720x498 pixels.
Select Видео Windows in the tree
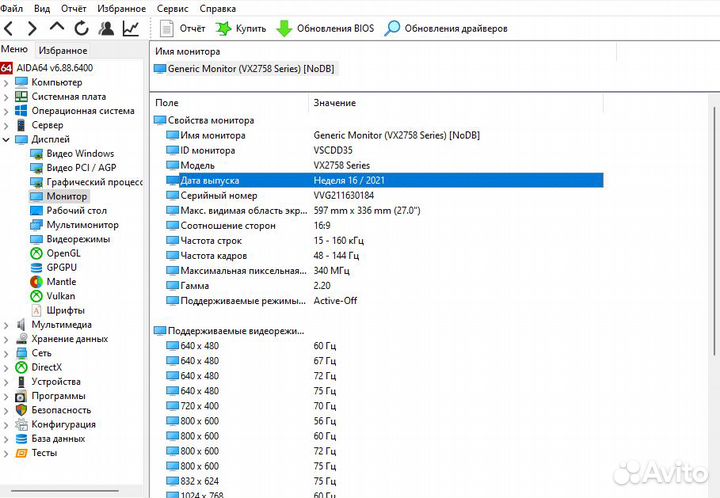click(x=80, y=153)
